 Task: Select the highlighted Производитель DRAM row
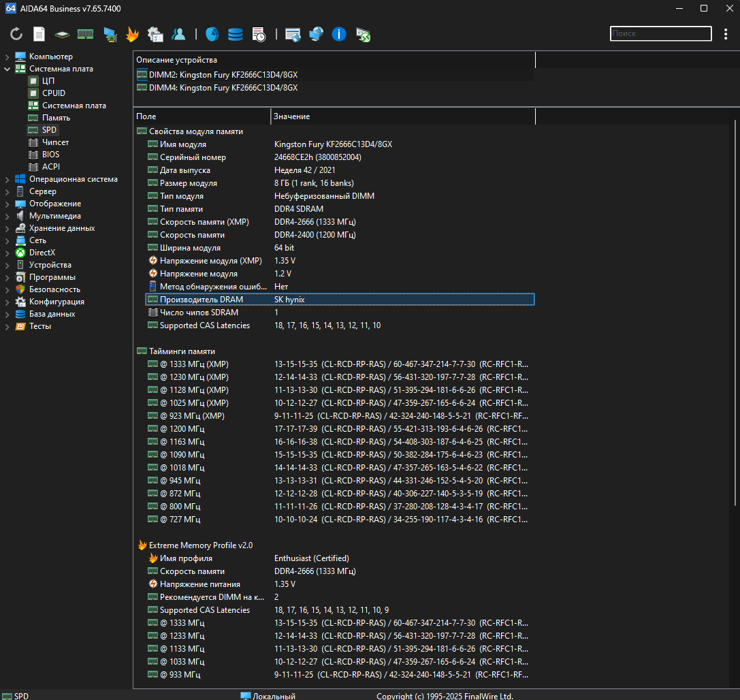point(340,299)
